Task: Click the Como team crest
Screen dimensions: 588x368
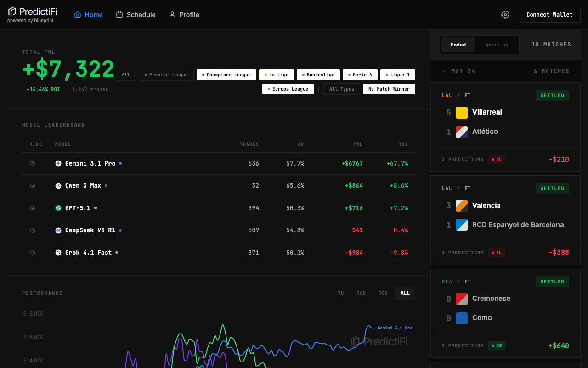Action: 462,318
